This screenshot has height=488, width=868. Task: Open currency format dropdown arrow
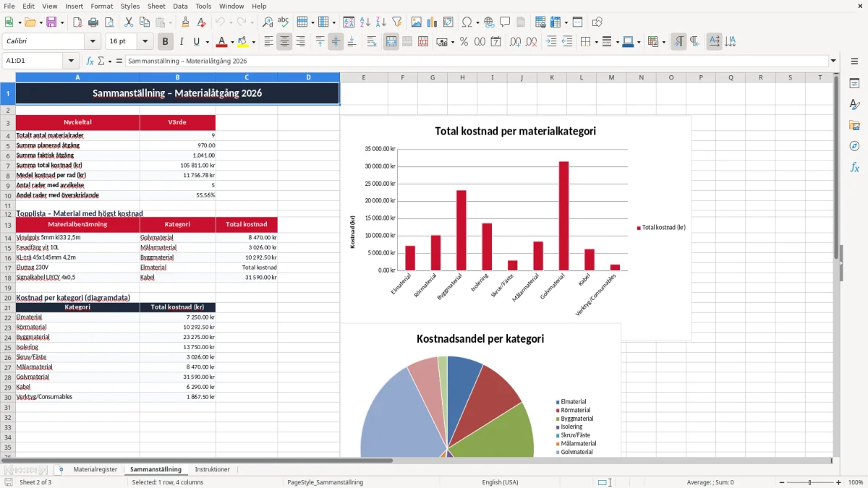(x=452, y=42)
